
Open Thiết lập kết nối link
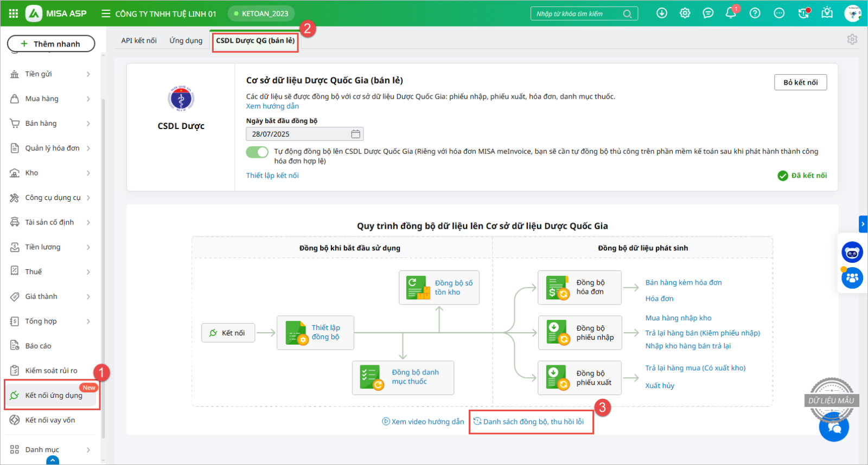[x=272, y=176]
